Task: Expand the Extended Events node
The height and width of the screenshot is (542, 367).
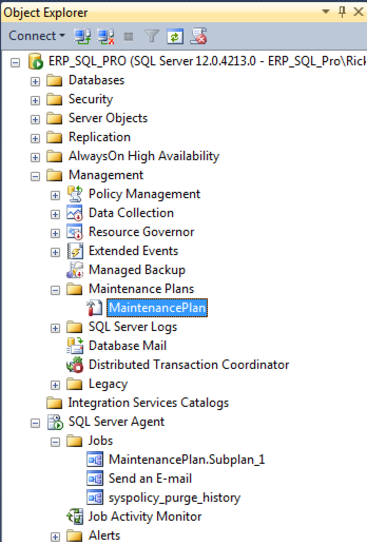Action: (55, 253)
